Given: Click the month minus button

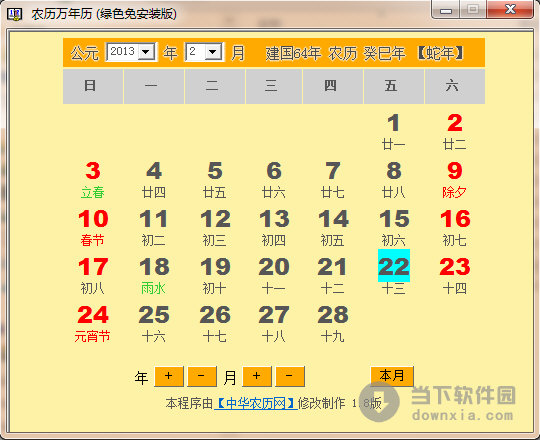Looking at the screenshot, I should click(x=290, y=376).
